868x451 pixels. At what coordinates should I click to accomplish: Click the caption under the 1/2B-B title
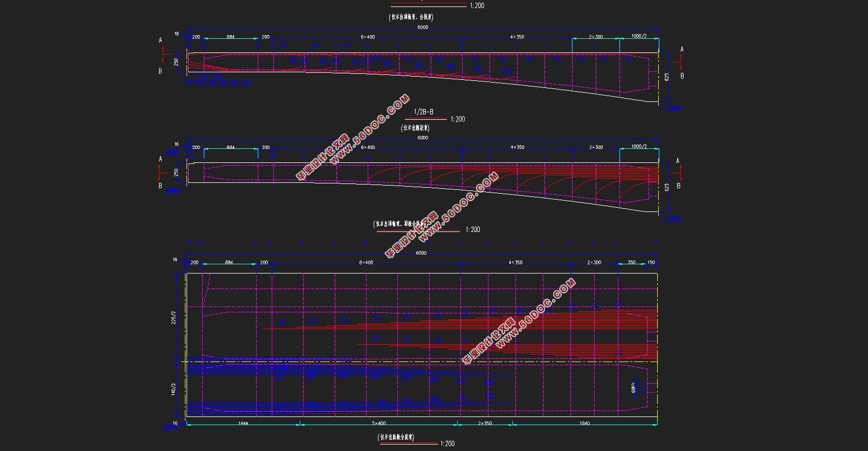pos(415,128)
